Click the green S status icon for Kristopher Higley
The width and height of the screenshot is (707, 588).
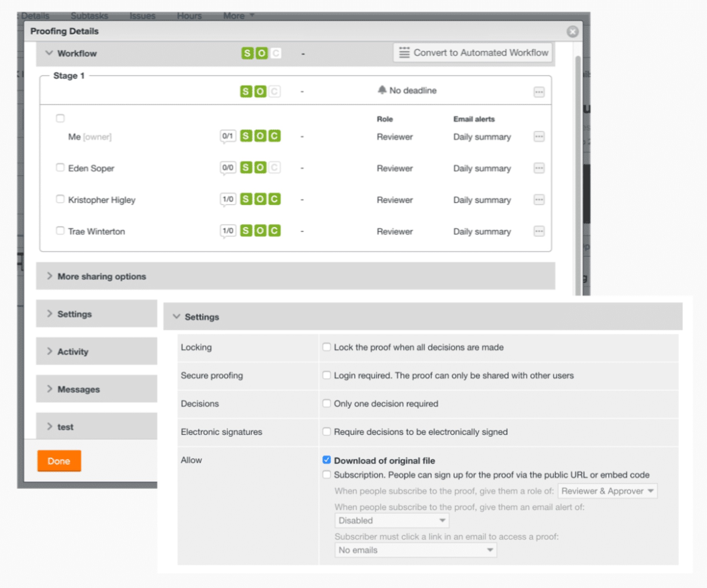(246, 199)
